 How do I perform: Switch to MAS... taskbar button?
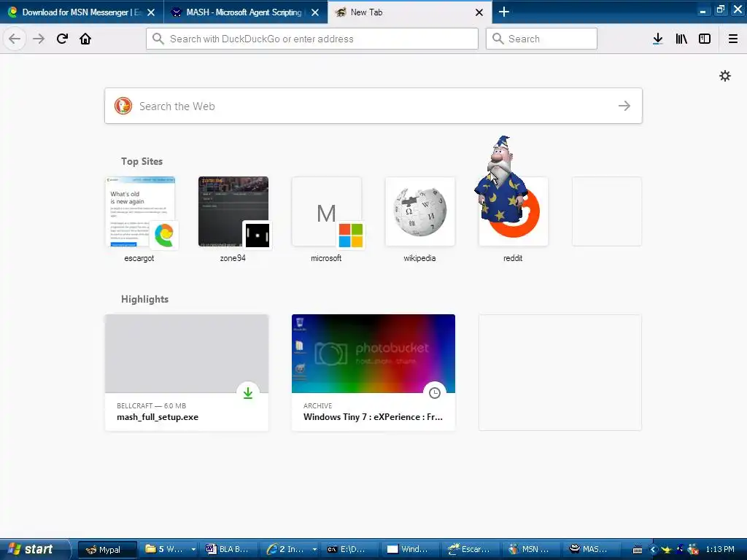tap(593, 550)
